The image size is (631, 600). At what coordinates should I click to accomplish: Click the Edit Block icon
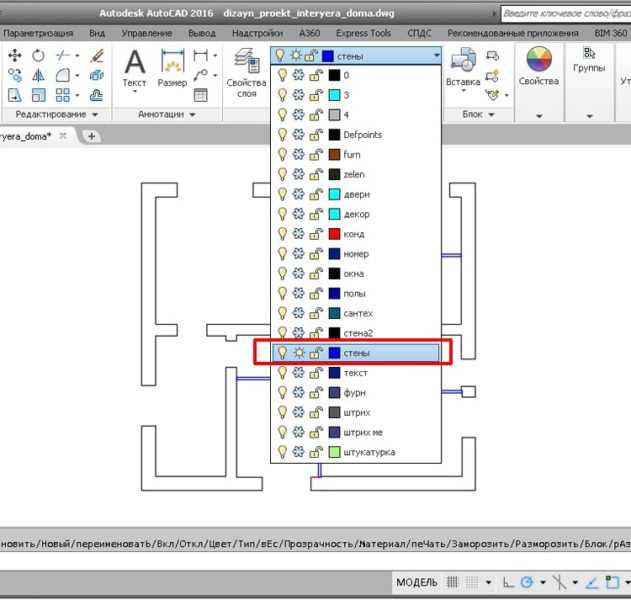[x=492, y=75]
